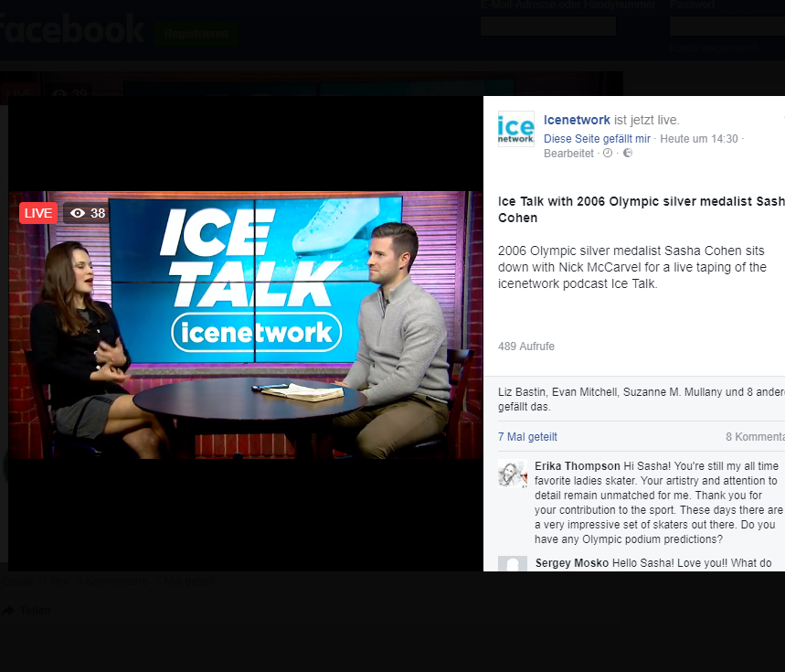Viewport: 785px width, 672px height.
Task: Open Erika Thompson's name link in comments
Action: 578,466
